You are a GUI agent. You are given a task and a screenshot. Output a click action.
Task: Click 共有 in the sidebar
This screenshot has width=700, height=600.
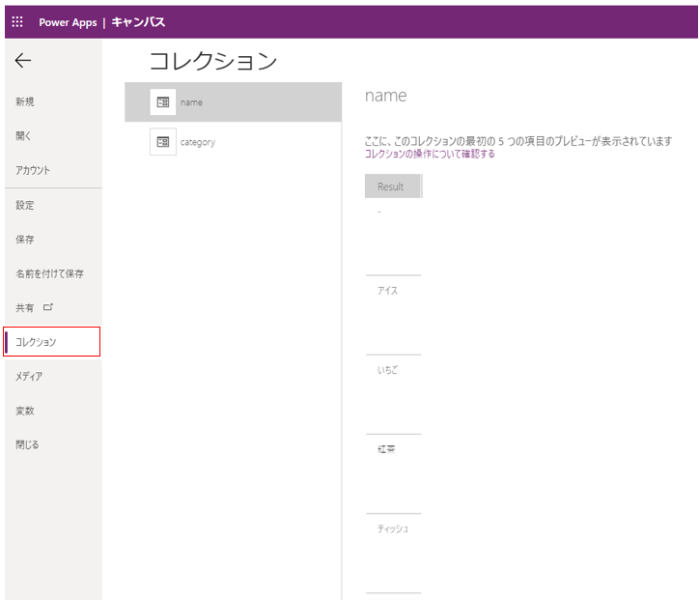coord(24,308)
